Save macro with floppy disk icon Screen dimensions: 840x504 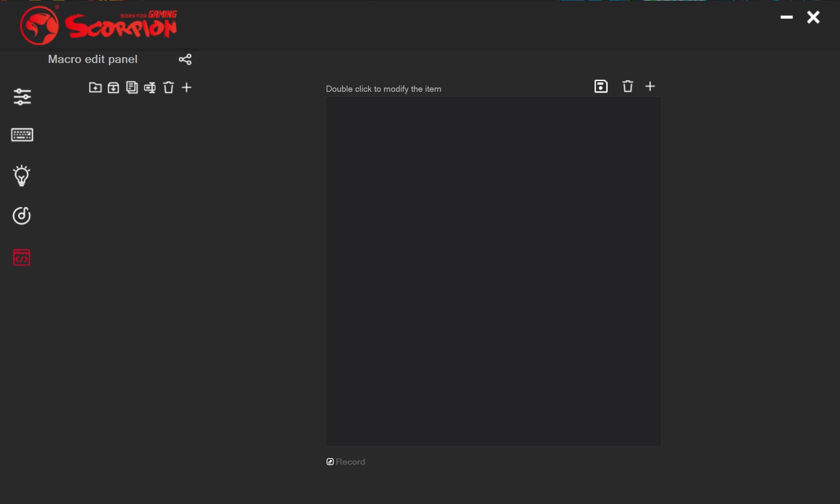[x=601, y=86]
